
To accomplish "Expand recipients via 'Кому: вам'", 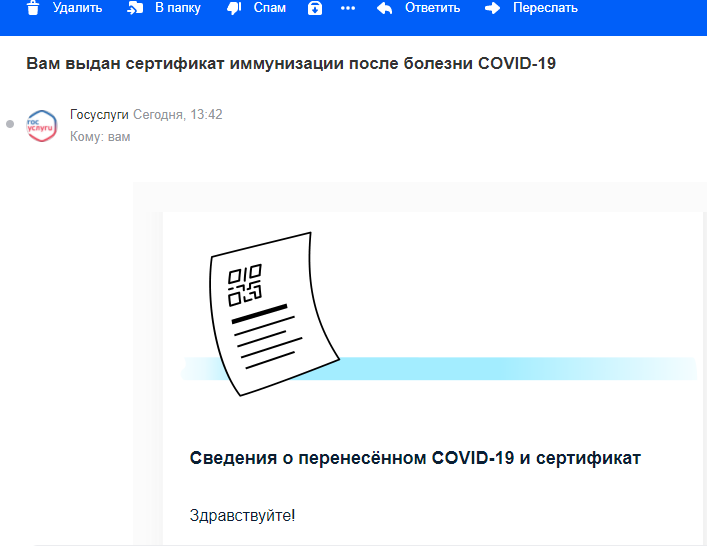I will 100,137.
